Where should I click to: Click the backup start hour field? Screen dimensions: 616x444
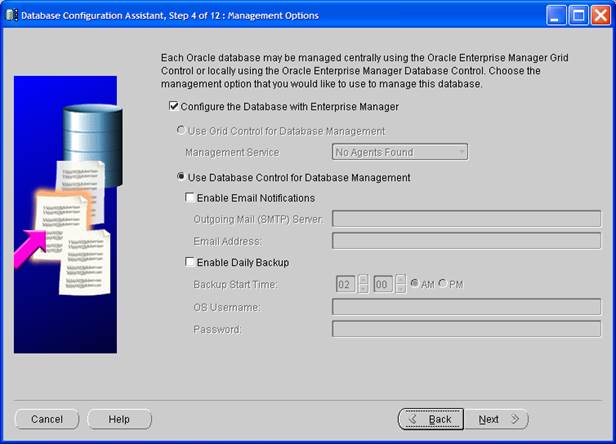tap(346, 284)
